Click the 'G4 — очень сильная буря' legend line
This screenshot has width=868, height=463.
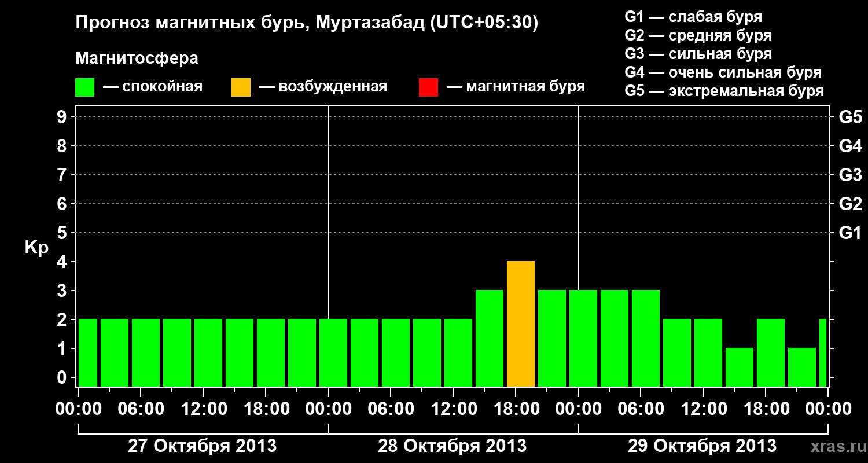click(723, 72)
